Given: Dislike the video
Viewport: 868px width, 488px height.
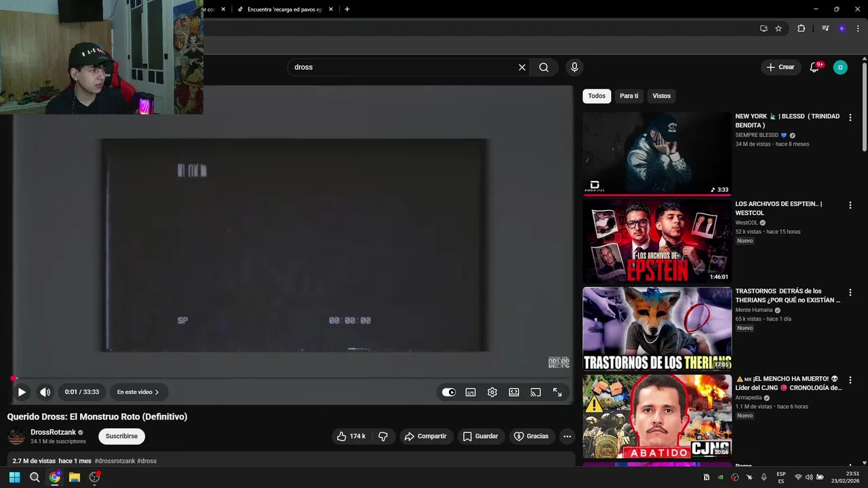Looking at the screenshot, I should click(383, 436).
